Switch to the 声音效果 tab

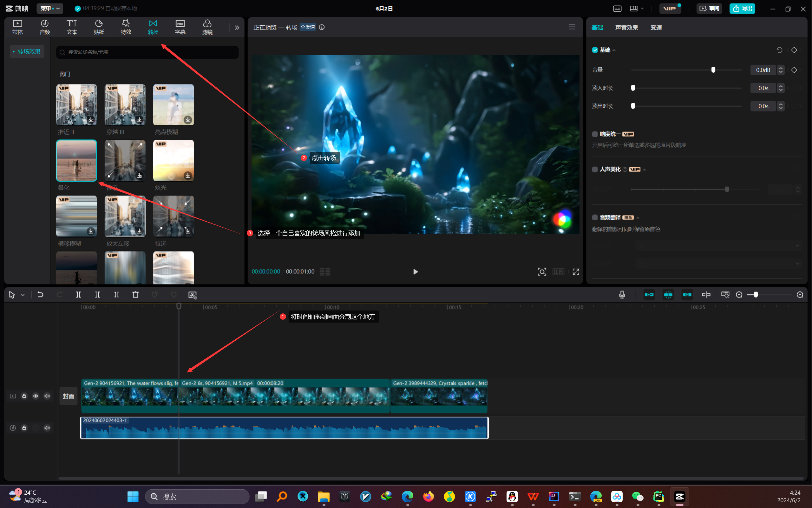coord(626,28)
